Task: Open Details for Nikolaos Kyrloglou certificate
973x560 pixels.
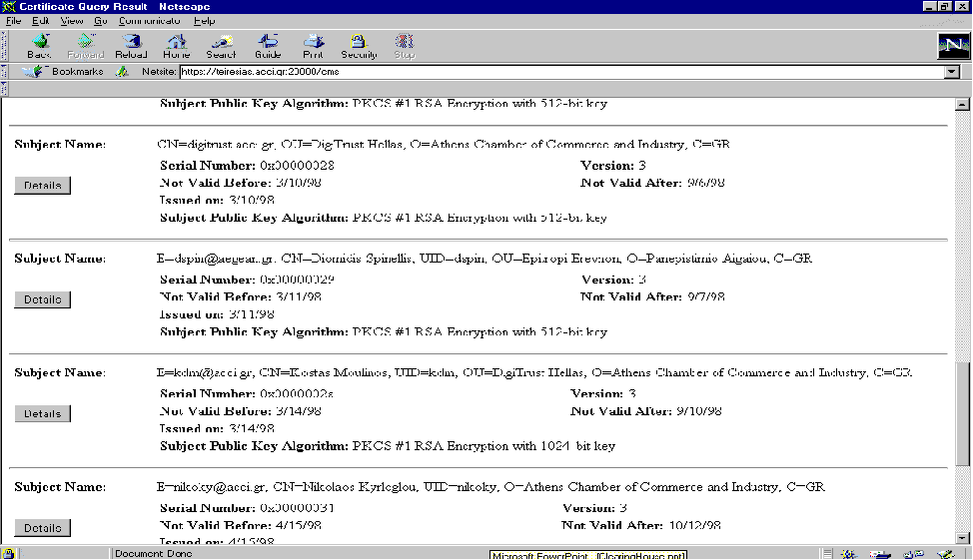Action: 42,528
